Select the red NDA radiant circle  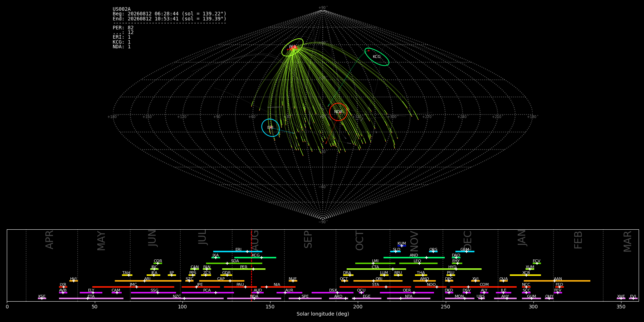coord(338,112)
